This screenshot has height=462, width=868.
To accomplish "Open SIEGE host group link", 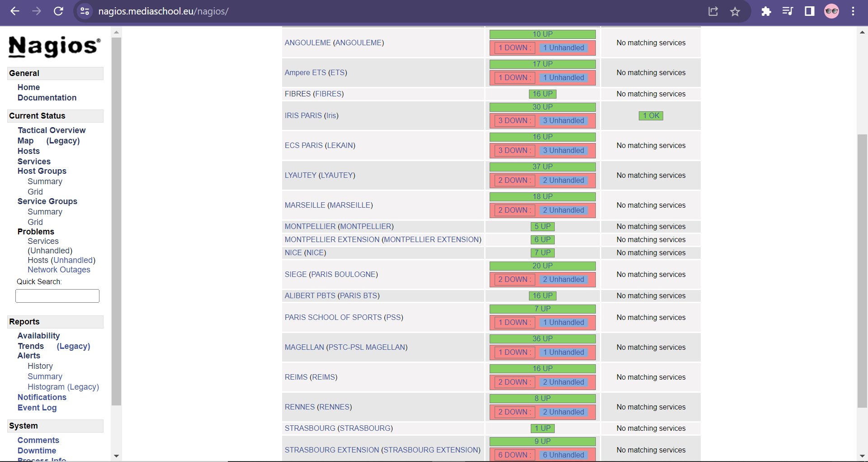I will coord(296,274).
